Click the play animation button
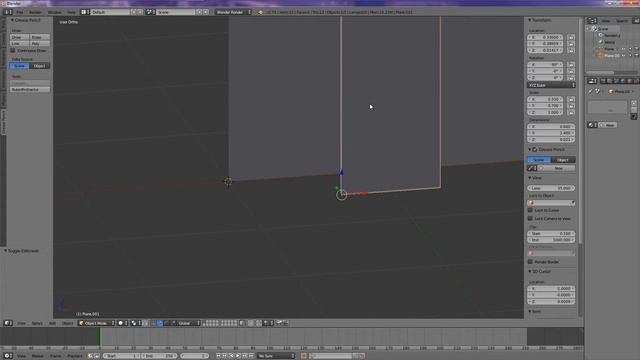This screenshot has height=360, width=640. pos(238,356)
